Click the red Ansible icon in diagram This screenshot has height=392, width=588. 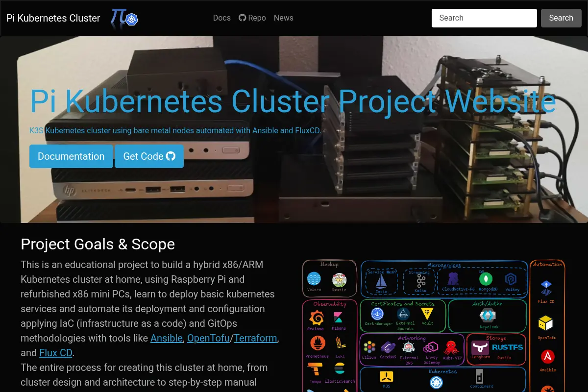[x=547, y=357]
